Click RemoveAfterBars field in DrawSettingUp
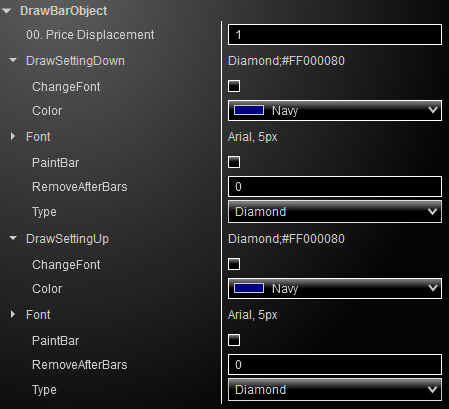Screen dimensions: 449x409 click(x=335, y=365)
